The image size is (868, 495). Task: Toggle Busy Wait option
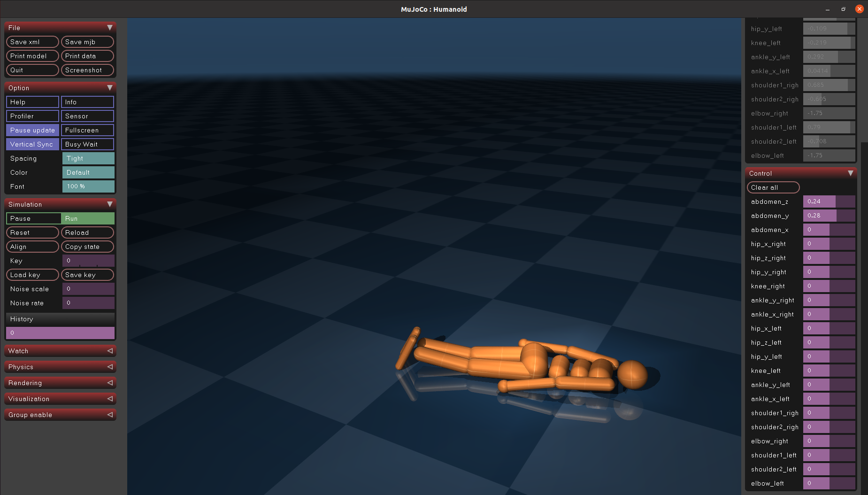click(x=88, y=144)
